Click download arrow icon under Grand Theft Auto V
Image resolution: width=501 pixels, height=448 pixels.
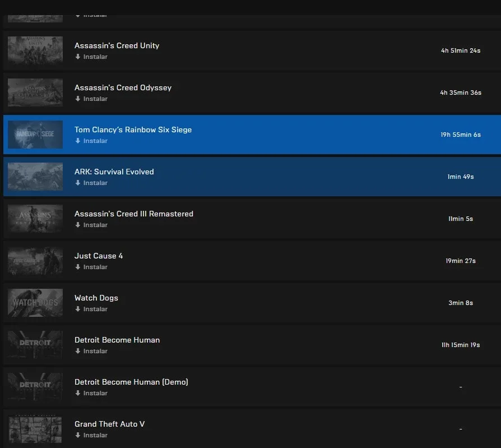pos(78,435)
